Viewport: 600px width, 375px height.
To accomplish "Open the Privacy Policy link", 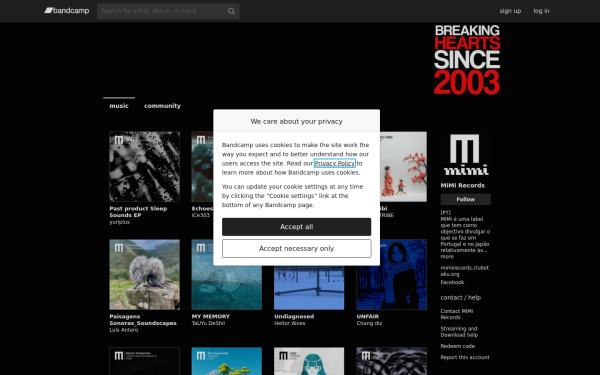I will click(x=335, y=163).
